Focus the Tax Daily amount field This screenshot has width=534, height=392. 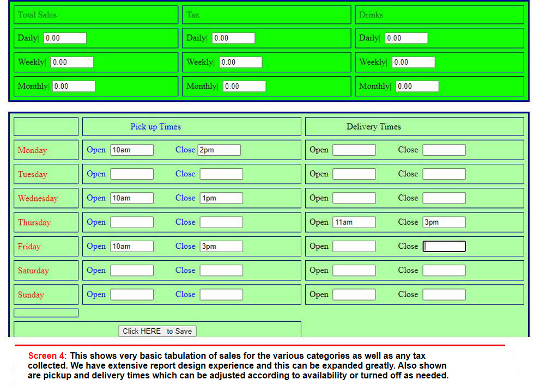[234, 38]
